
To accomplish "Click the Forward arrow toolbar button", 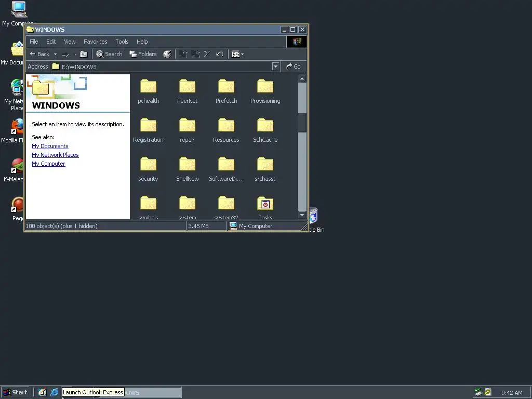I will tap(65, 54).
